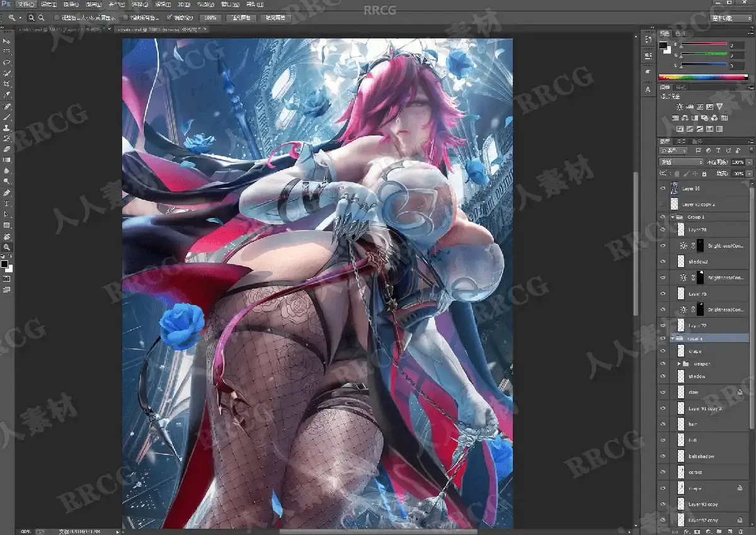Open the 3D(D) menu

pyautogui.click(x=184, y=4)
